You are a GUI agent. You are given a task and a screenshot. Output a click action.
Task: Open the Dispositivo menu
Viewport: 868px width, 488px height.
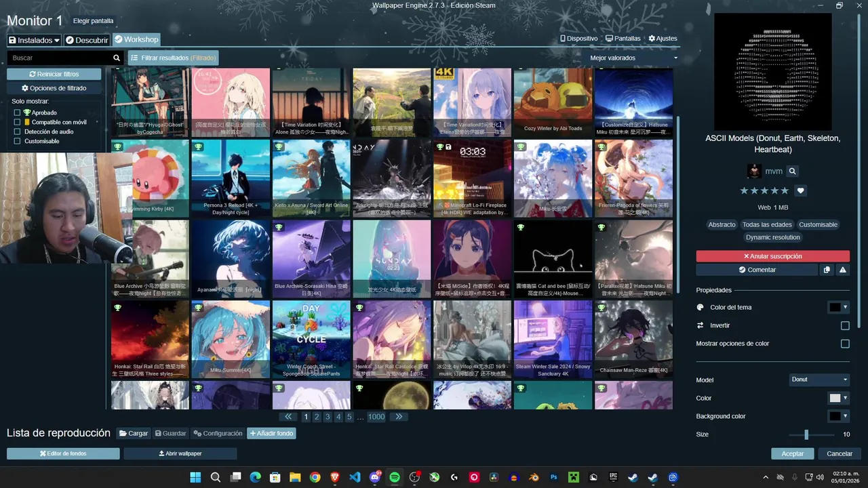578,39
